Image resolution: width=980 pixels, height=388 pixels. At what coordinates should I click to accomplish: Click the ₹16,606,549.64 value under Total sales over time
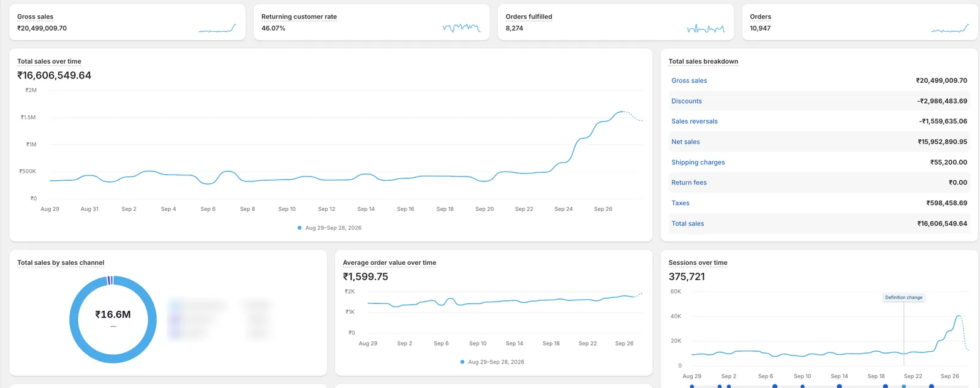coord(54,75)
